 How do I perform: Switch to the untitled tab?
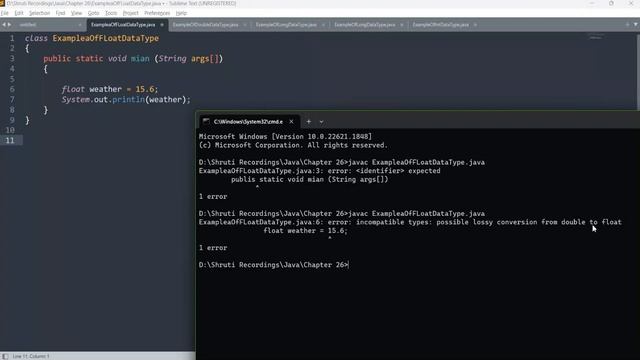[49, 24]
